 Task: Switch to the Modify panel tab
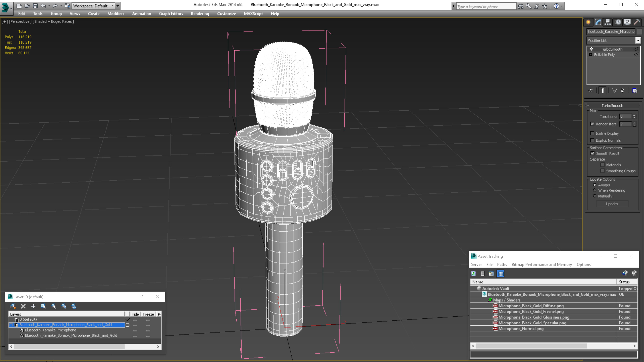tap(598, 22)
